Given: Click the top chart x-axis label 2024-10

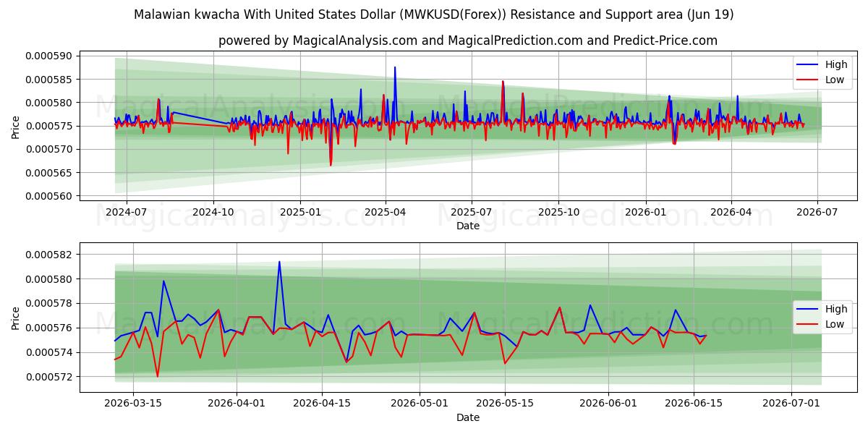Looking at the screenshot, I should tap(213, 213).
